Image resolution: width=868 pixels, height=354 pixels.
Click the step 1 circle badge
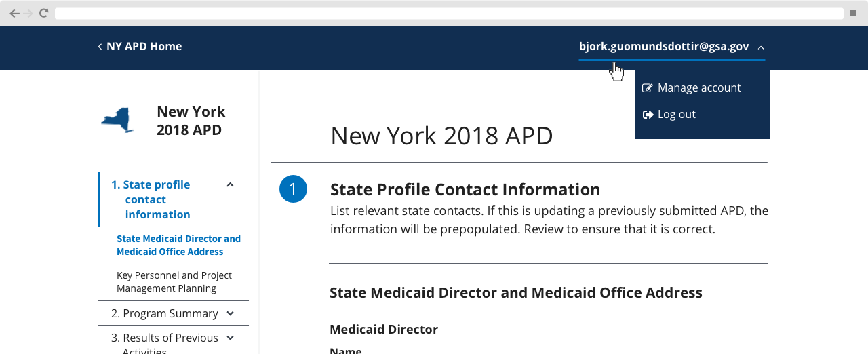point(293,189)
